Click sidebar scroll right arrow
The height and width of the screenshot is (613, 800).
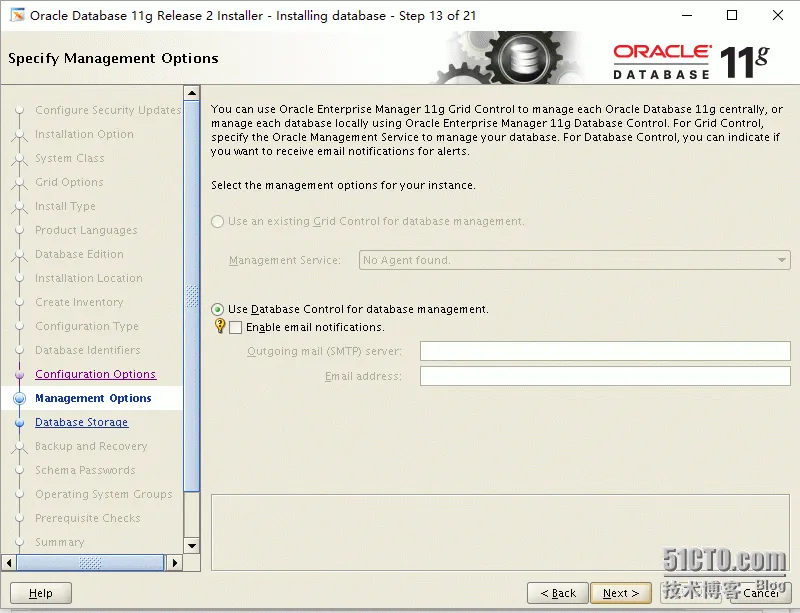tap(174, 563)
